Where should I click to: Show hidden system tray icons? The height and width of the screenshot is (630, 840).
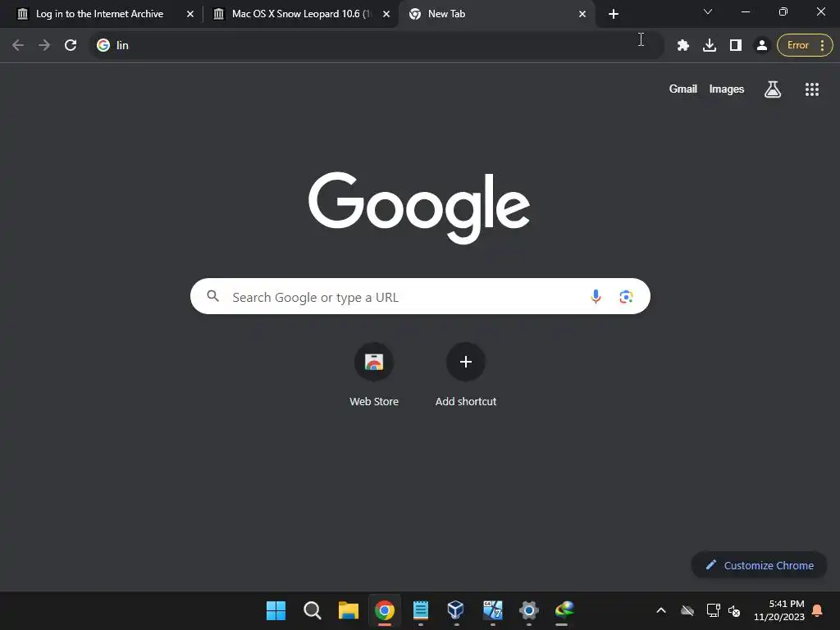[661, 610]
